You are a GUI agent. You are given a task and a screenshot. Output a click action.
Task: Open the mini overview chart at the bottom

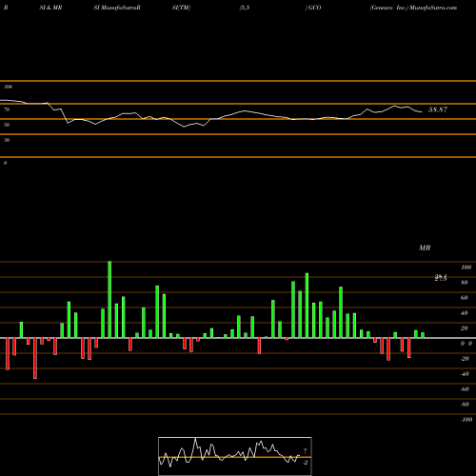(235, 456)
